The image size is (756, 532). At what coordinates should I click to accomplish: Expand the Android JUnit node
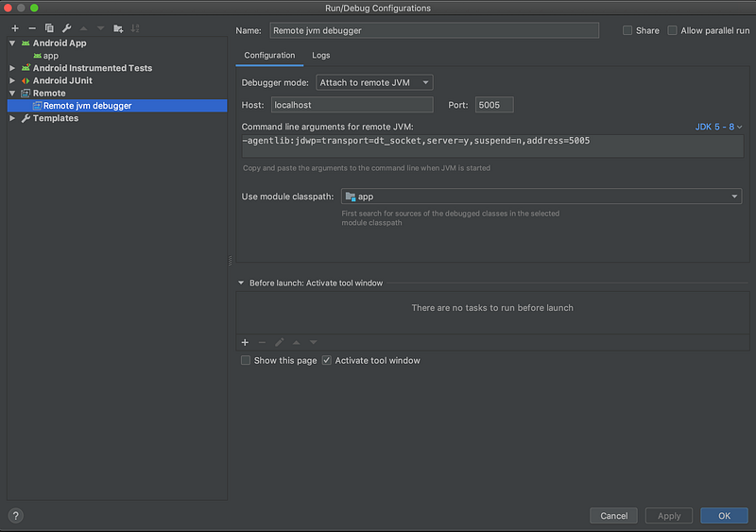pyautogui.click(x=12, y=80)
